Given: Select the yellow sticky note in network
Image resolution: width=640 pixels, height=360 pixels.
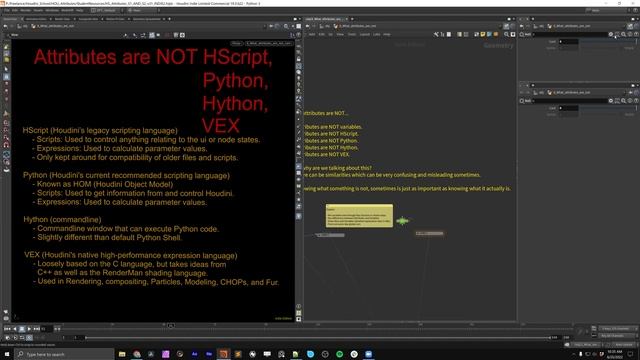Looking at the screenshot, I should tap(359, 216).
